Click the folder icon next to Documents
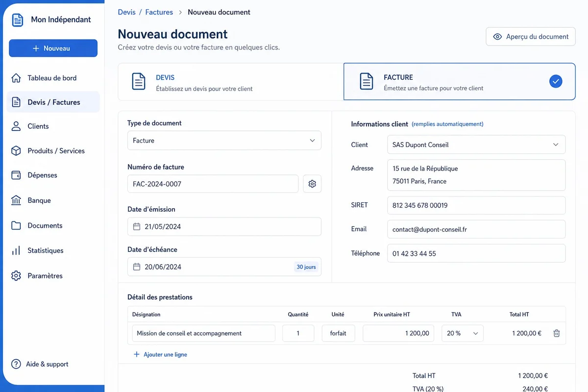Screen dimensions: 588x392 point(16,225)
